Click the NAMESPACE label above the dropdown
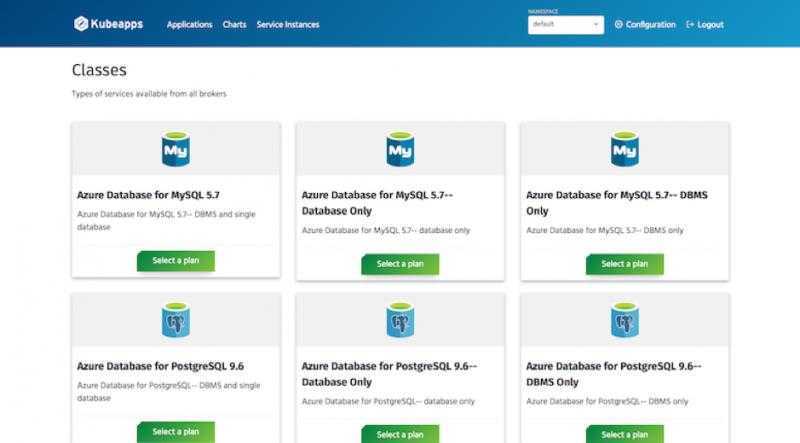This screenshot has width=800, height=443. pyautogui.click(x=543, y=11)
